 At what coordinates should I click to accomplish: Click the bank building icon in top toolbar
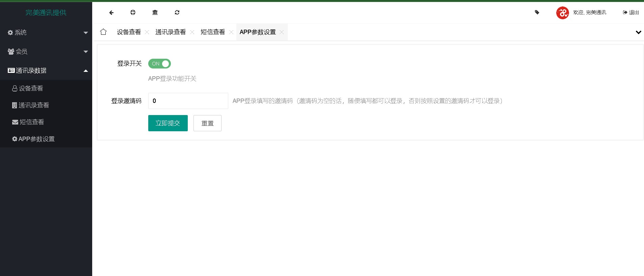(x=155, y=12)
